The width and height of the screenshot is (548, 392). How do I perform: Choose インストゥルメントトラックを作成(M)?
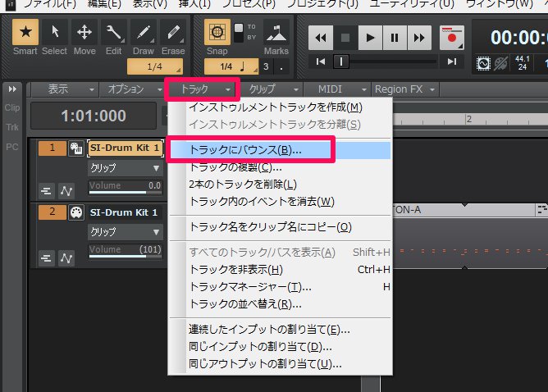(x=281, y=107)
